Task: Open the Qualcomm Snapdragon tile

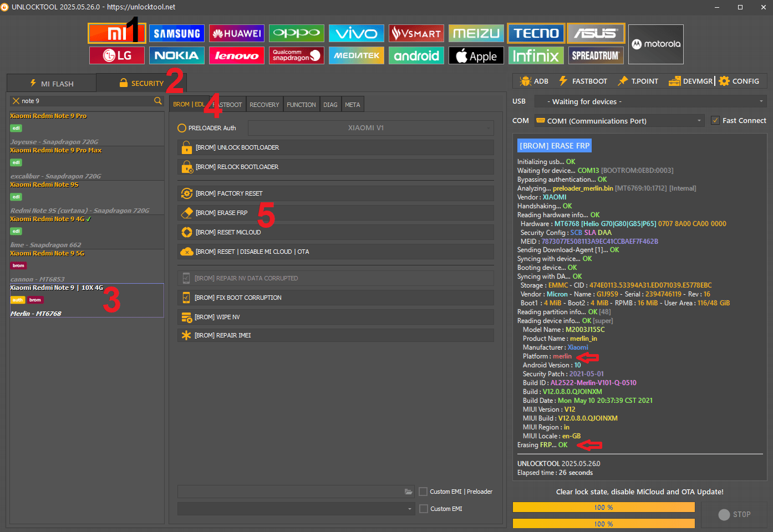Action: point(296,55)
